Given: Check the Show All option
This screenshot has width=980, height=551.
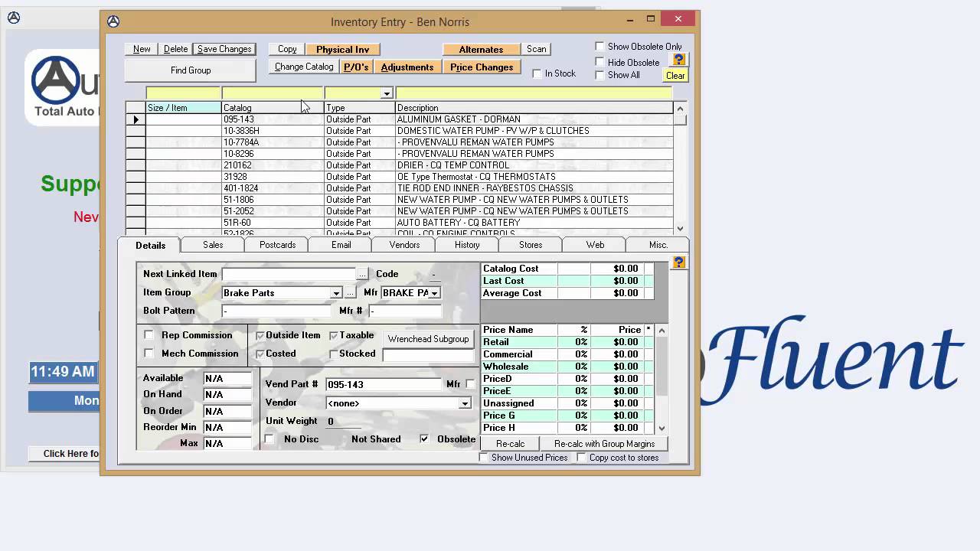Looking at the screenshot, I should click(x=599, y=75).
